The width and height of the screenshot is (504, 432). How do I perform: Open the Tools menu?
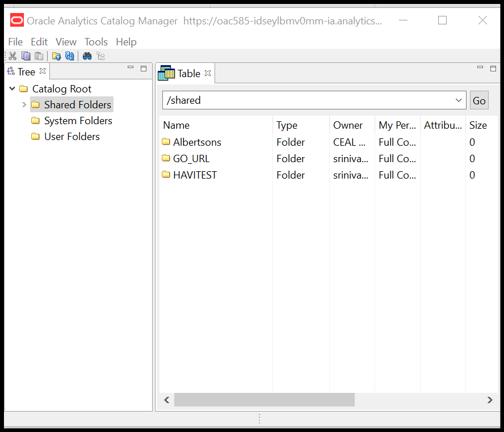click(96, 42)
